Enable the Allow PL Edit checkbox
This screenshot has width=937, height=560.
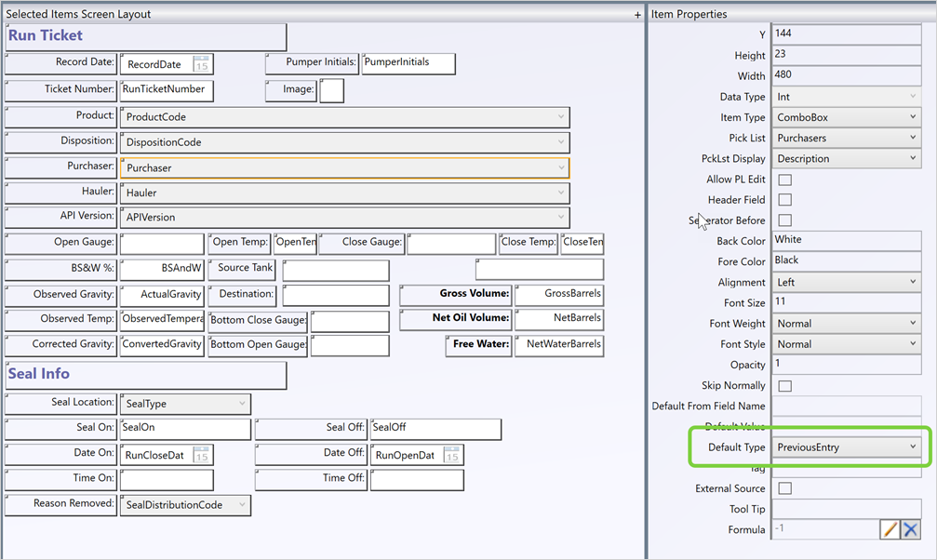coord(784,180)
